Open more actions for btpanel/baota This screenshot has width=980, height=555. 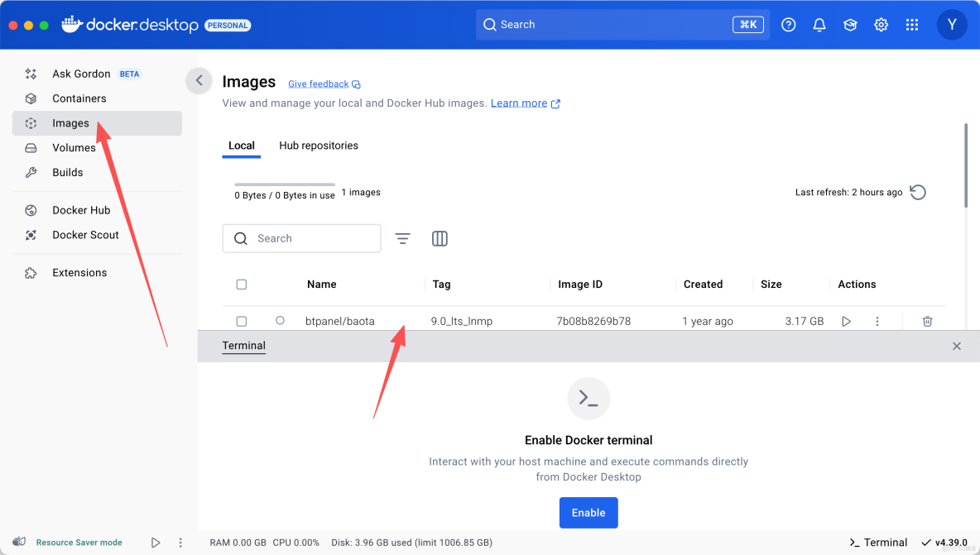point(877,321)
